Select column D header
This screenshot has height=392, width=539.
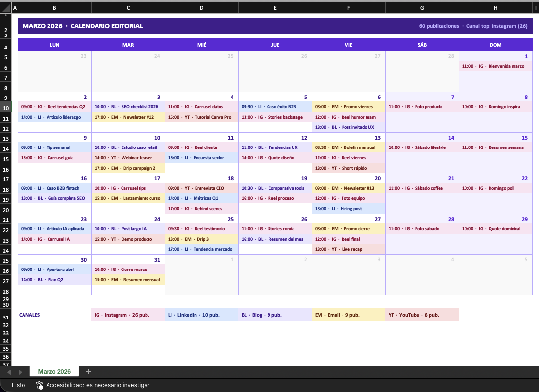[x=202, y=7]
